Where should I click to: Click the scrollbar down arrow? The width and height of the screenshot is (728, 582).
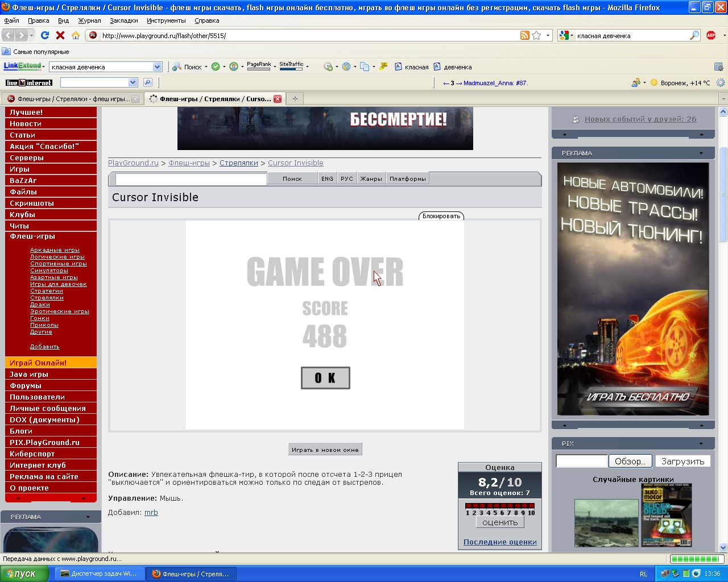coord(723,548)
